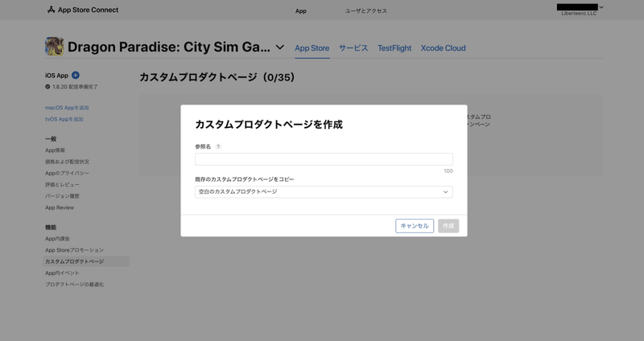Expand the app switcher chevron beside Dragon Paradise

click(279, 47)
